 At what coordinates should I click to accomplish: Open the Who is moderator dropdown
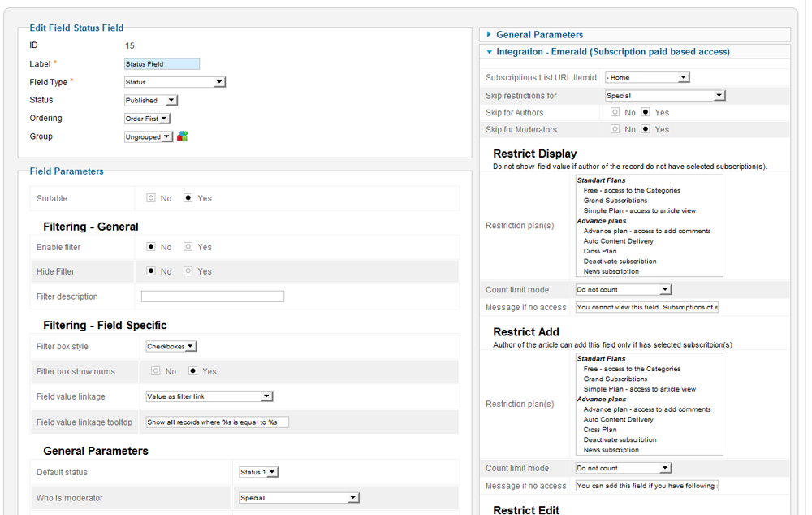[x=299, y=498]
